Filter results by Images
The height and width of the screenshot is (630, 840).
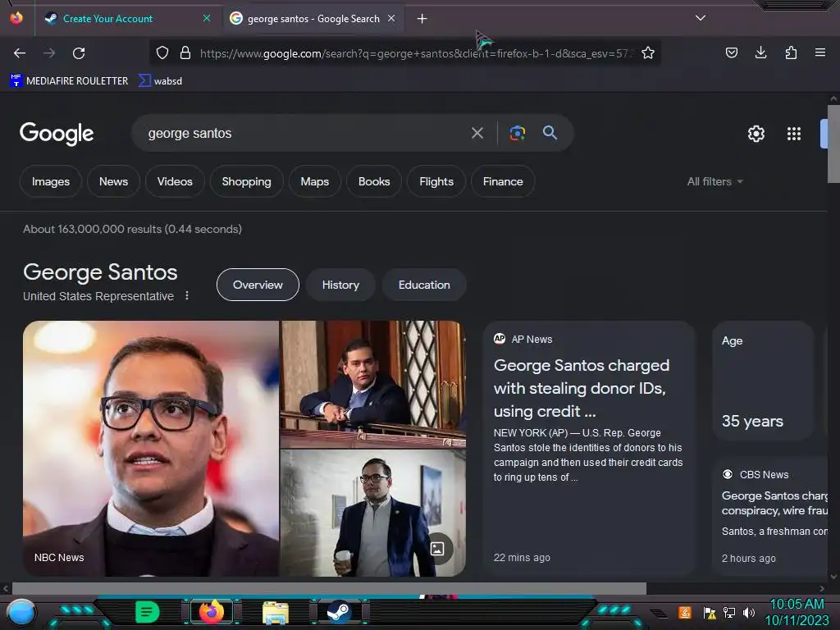[51, 181]
